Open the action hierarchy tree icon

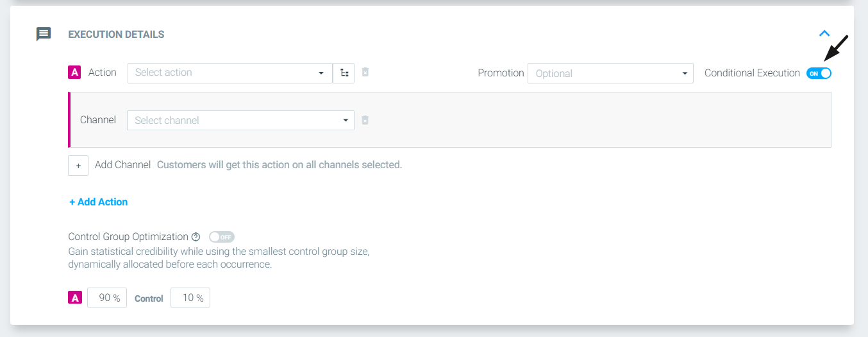click(x=344, y=73)
